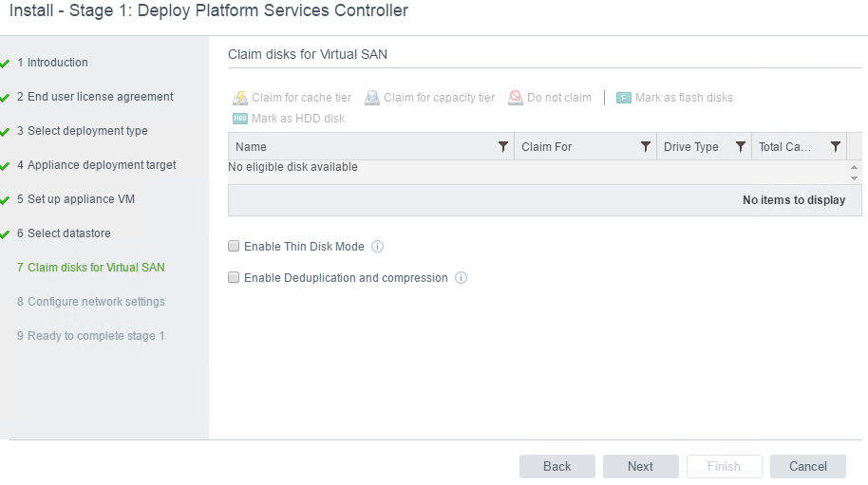Click the 'No items to display' text
Image resolution: width=868 pixels, height=485 pixels.
[x=794, y=200]
